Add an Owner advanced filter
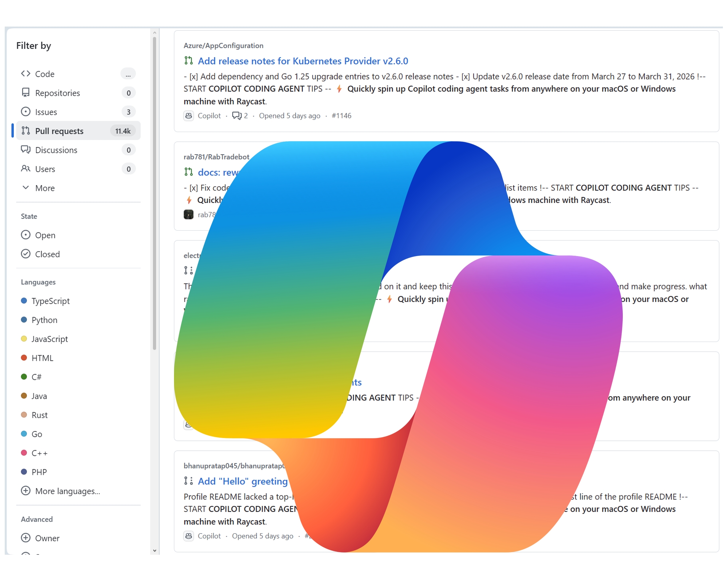This screenshot has width=728, height=582. pyautogui.click(x=47, y=538)
